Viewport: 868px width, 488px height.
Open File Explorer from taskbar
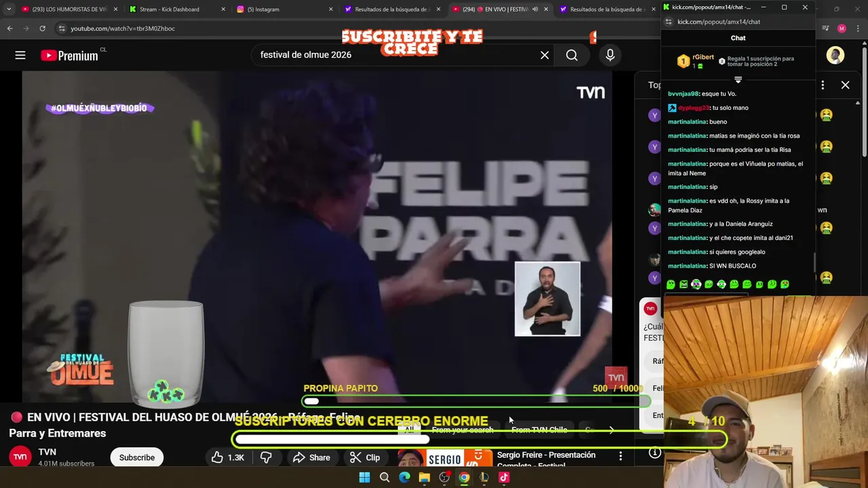(x=425, y=477)
